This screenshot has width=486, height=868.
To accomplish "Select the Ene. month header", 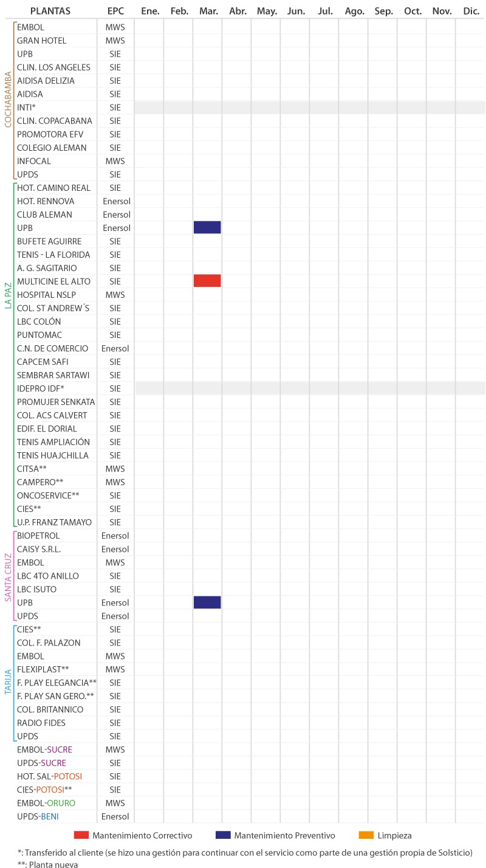I will pyautogui.click(x=149, y=11).
